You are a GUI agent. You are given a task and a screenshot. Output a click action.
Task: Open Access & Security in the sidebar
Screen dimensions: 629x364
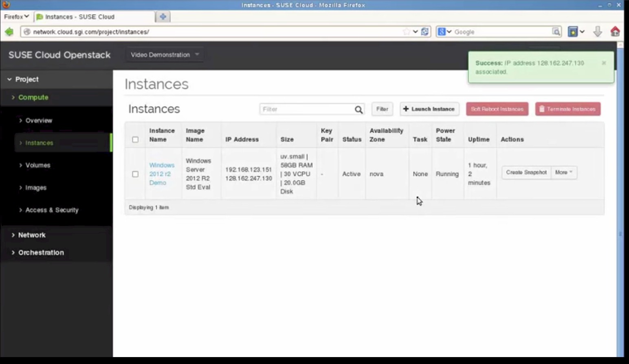coord(52,210)
